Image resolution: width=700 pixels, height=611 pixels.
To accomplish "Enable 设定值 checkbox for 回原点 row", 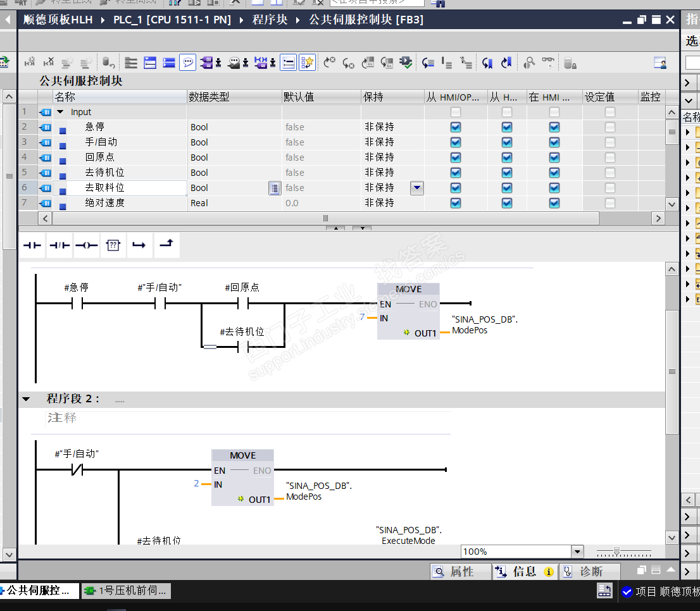I will [609, 157].
